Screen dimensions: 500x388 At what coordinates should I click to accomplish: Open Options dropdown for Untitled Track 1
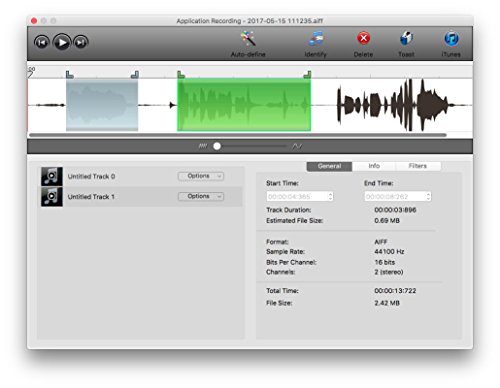coord(201,196)
